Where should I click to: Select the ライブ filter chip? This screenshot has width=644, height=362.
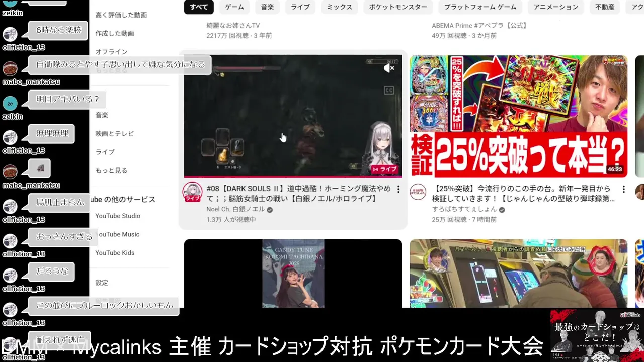pos(300,7)
